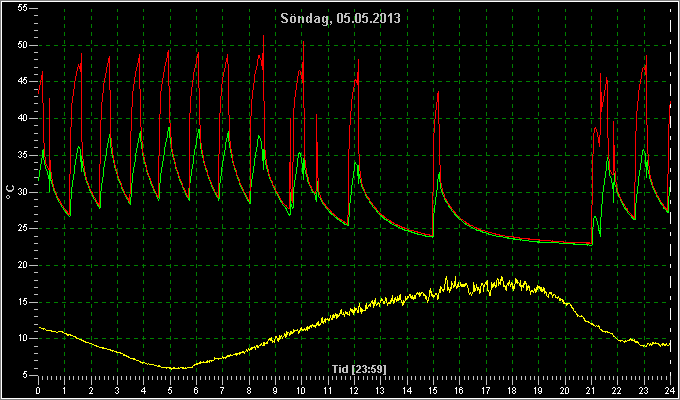Click the tallest red peak near hour 8.5
This screenshot has width=680, height=400.
click(263, 36)
